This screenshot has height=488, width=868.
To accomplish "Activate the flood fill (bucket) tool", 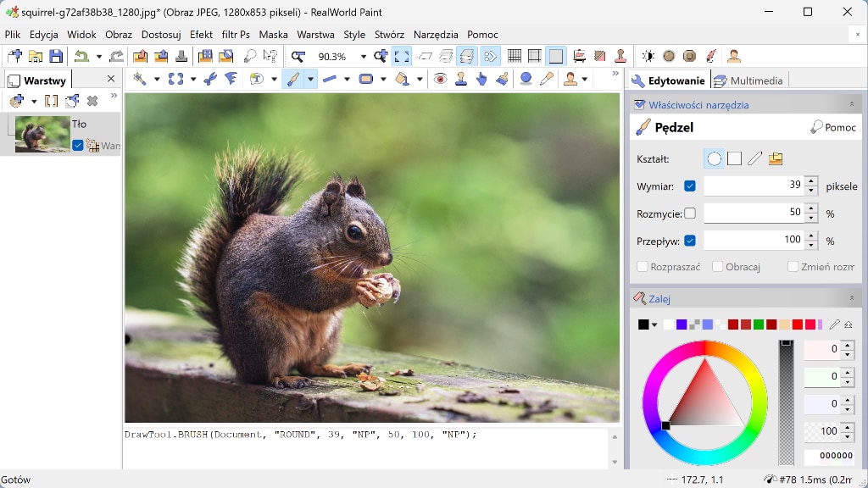I will (400, 79).
